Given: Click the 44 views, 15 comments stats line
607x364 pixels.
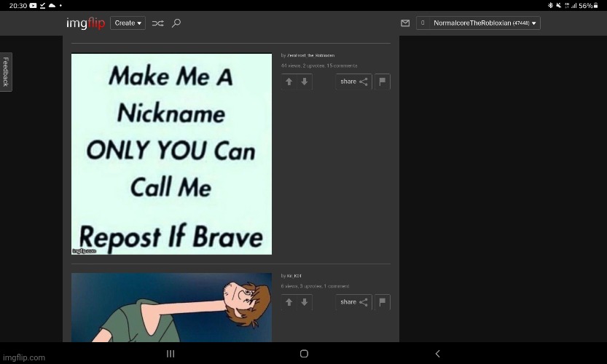Looking at the screenshot, I should pos(319,66).
